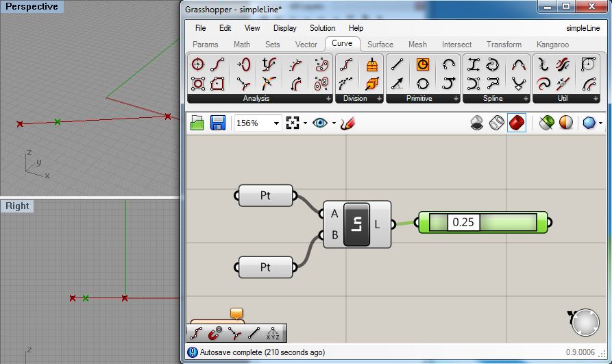Viewport: 612px width, 364px height.
Task: Expand the Spline panel arrow
Action: tap(526, 99)
